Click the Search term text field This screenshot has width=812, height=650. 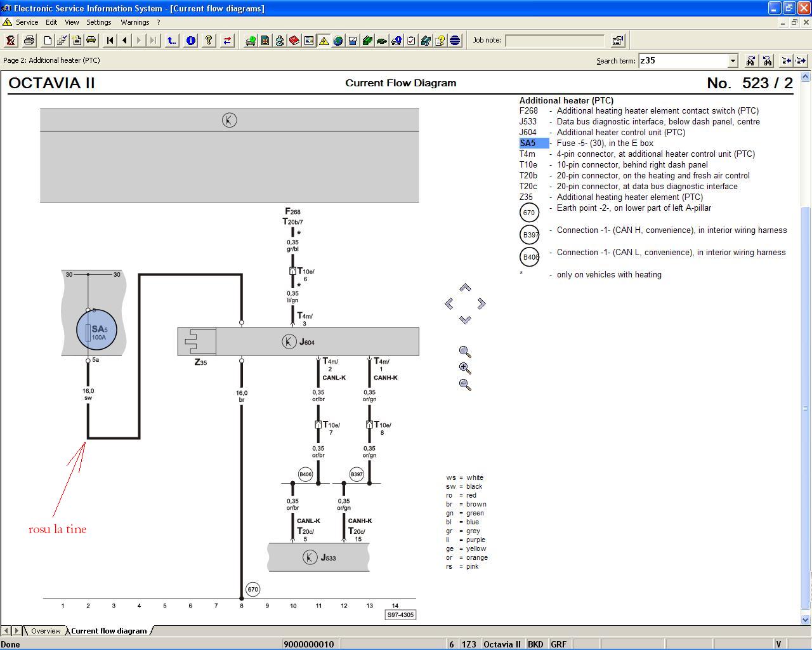683,61
